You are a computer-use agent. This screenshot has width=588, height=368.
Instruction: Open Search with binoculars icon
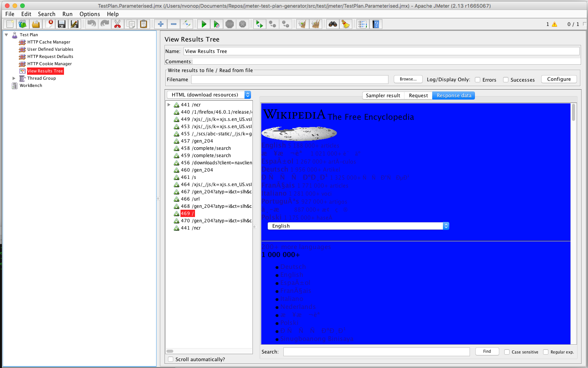pos(333,24)
